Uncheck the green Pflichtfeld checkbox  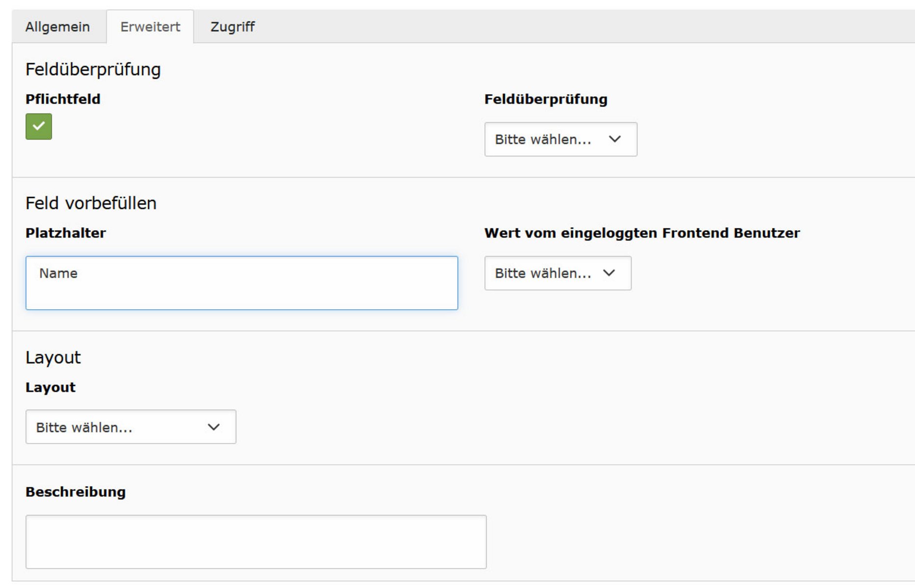coord(39,126)
